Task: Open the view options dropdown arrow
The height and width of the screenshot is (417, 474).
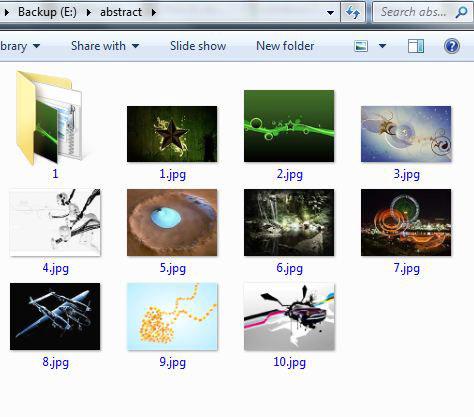Action: point(382,46)
